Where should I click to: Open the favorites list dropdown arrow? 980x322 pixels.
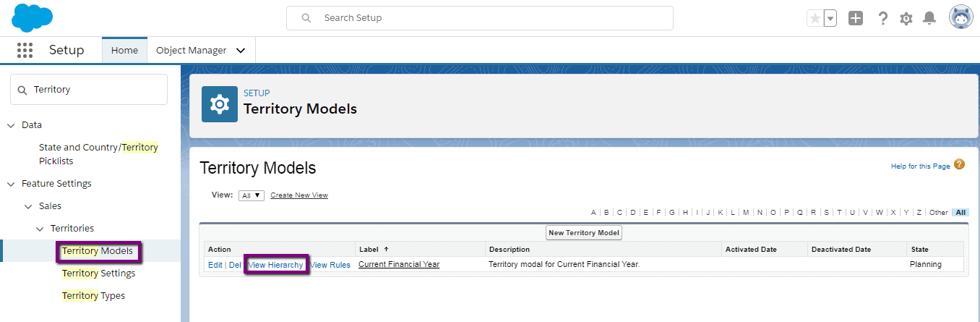coord(830,19)
